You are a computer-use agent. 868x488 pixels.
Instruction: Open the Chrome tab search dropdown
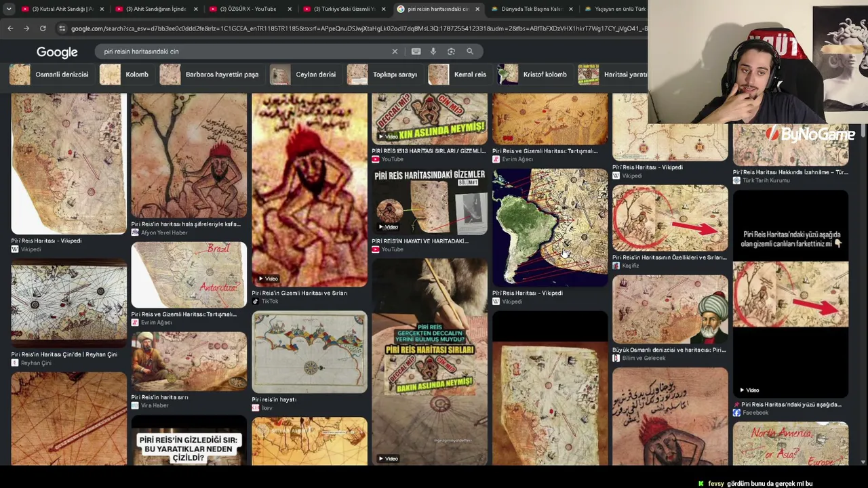click(x=9, y=9)
